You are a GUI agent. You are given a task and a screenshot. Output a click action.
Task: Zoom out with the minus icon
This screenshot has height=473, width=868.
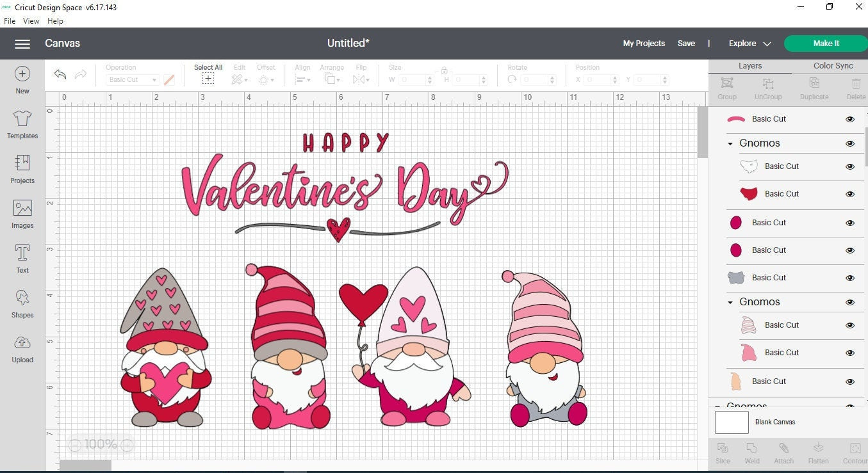[x=75, y=444]
